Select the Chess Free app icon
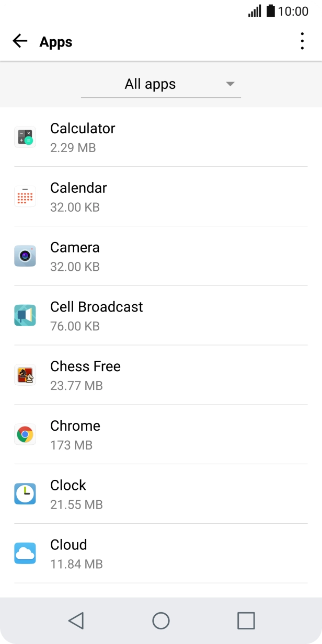The image size is (322, 644). [25, 375]
